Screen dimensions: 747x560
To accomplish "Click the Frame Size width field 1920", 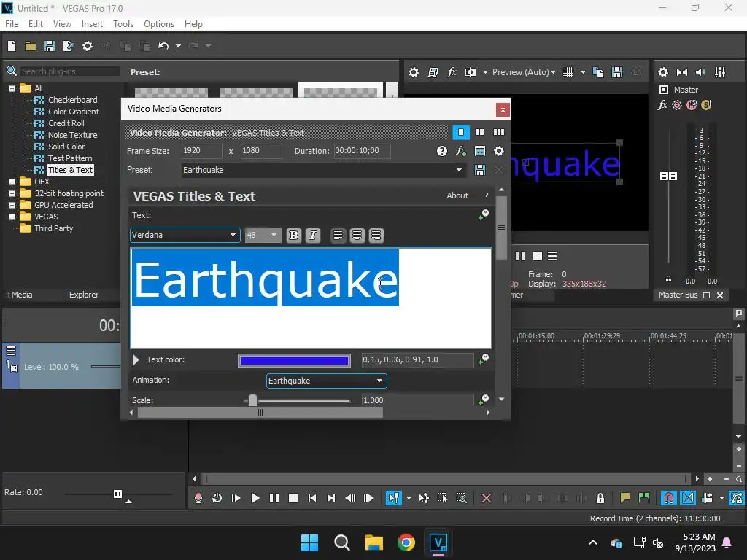I will coord(202,151).
